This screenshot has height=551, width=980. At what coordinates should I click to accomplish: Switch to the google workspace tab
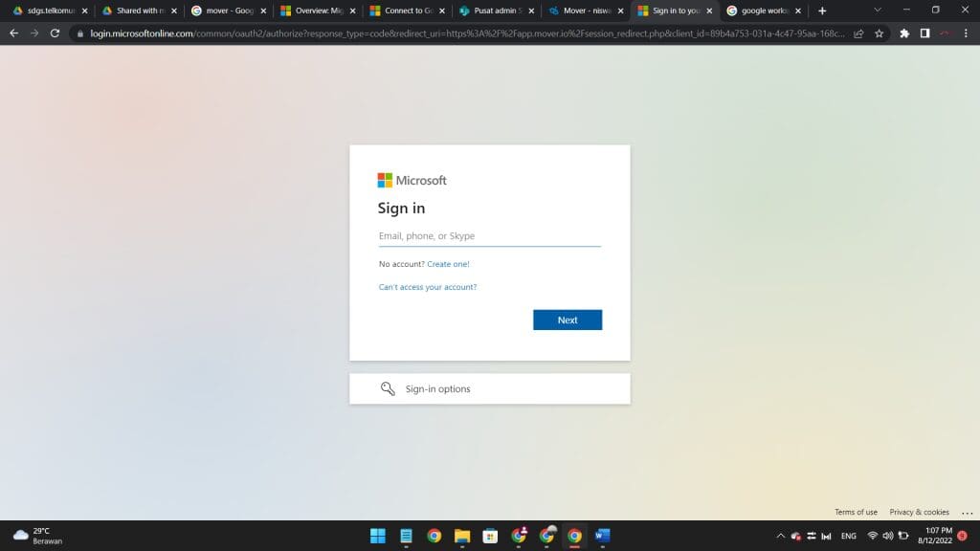[764, 11]
